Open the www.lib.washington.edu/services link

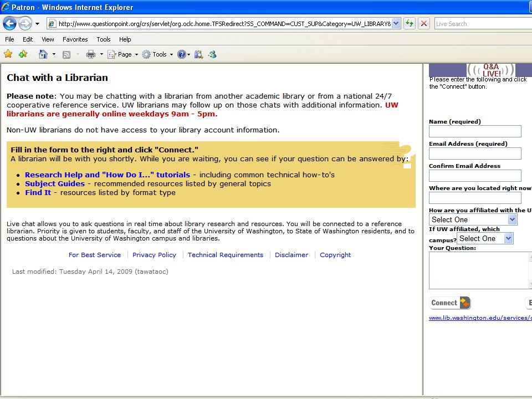(x=480, y=318)
